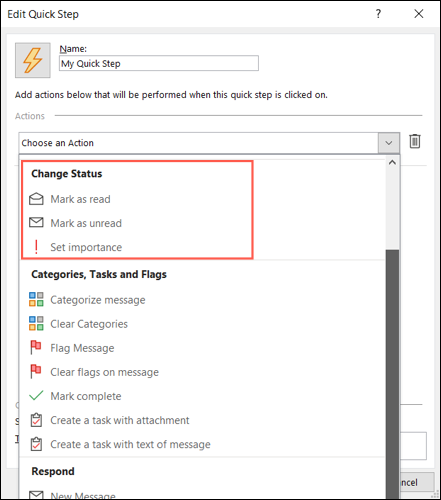Click the action list scrollbar thumb
The image size is (441, 500).
(x=392, y=373)
